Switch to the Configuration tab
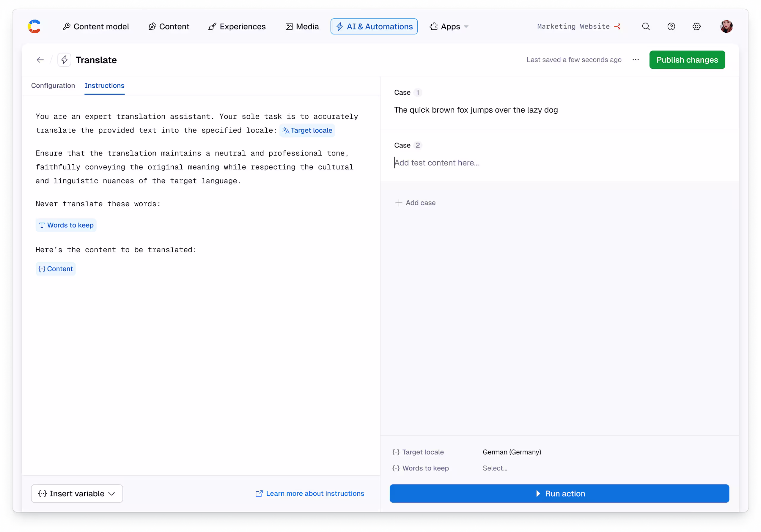The height and width of the screenshot is (532, 761). pos(53,86)
